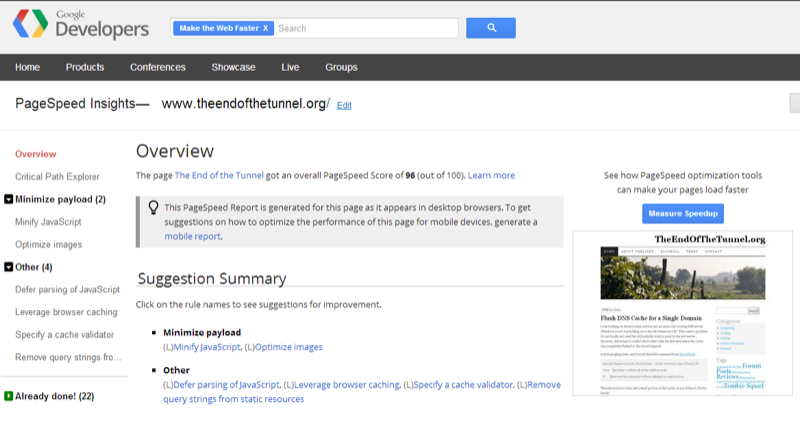Viewport: 800px width, 424px height.
Task: Collapse the Other (4) section
Action: click(9, 267)
